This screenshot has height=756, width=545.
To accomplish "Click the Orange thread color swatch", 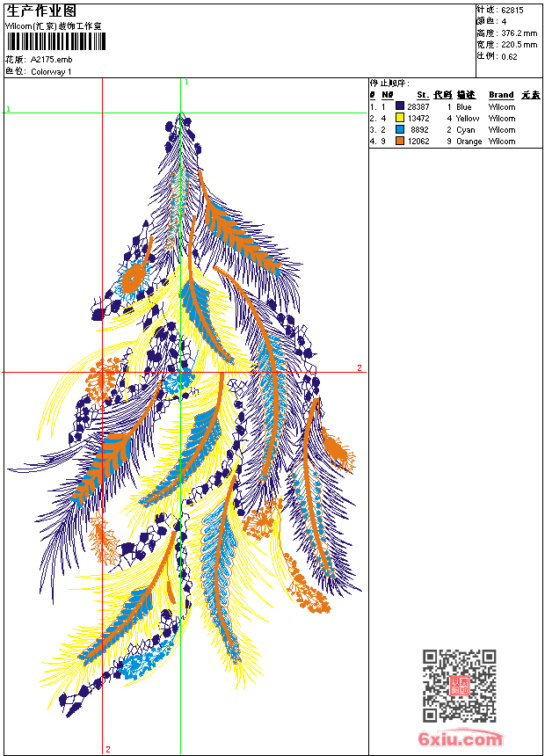I will coord(400,141).
